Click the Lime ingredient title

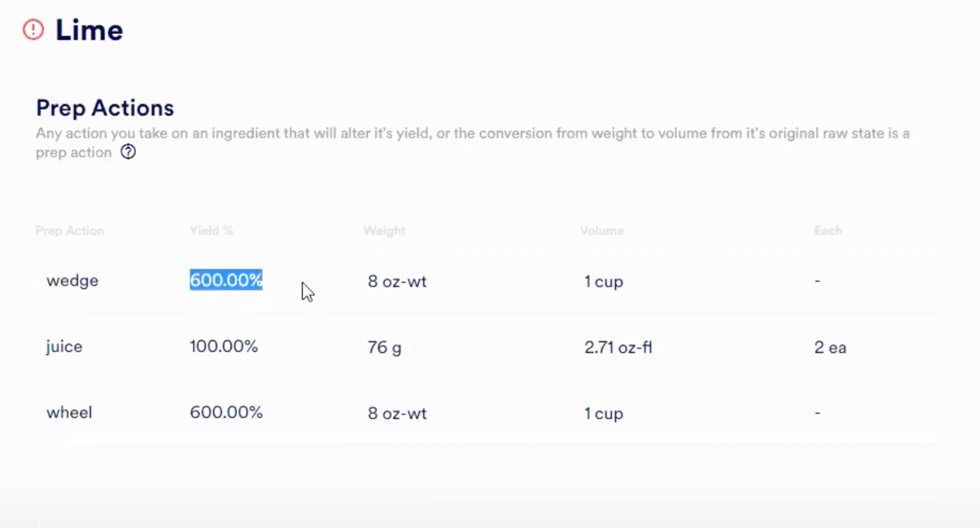coord(89,31)
